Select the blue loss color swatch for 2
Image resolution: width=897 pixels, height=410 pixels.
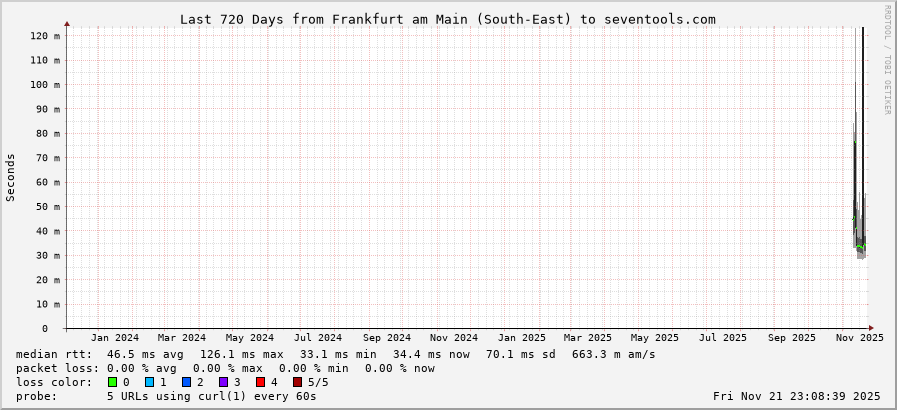click(186, 382)
